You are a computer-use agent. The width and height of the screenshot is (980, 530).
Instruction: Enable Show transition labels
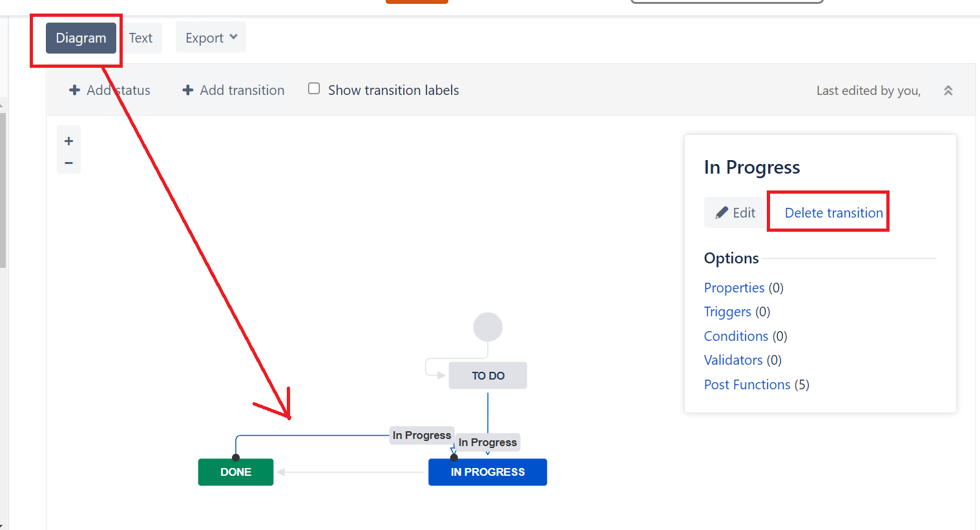click(313, 88)
